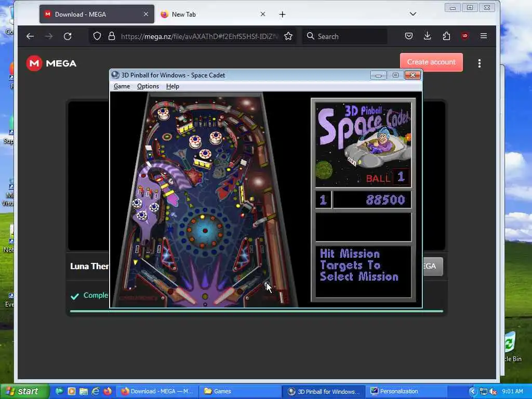Screen dimensions: 532x399
Task: Open the Firefox extensions puzzle icon
Action: 446,36
